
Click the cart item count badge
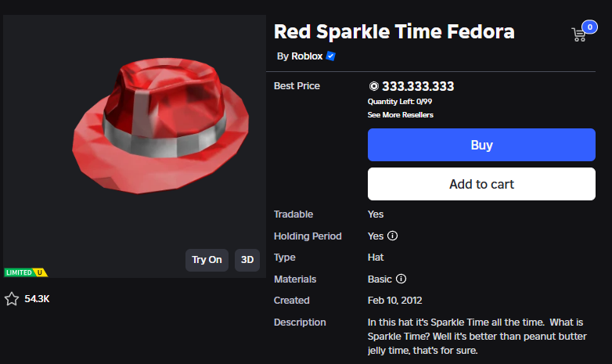[589, 27]
